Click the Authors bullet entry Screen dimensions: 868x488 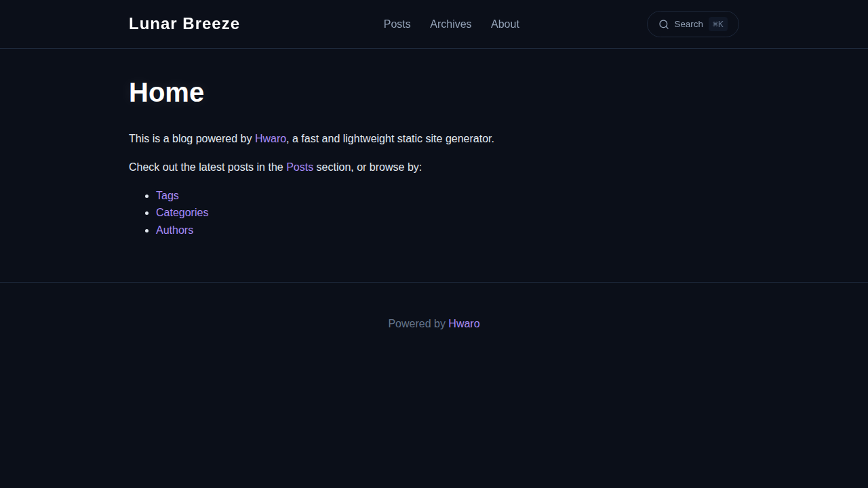point(174,230)
